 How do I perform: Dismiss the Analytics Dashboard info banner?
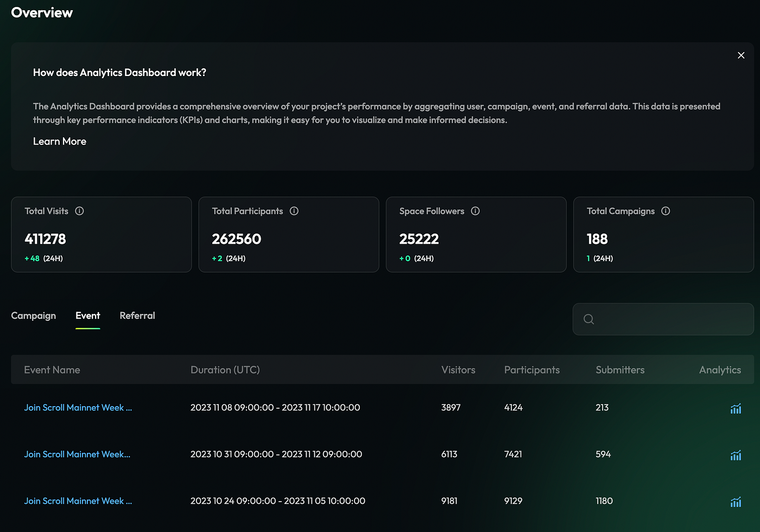pyautogui.click(x=741, y=55)
